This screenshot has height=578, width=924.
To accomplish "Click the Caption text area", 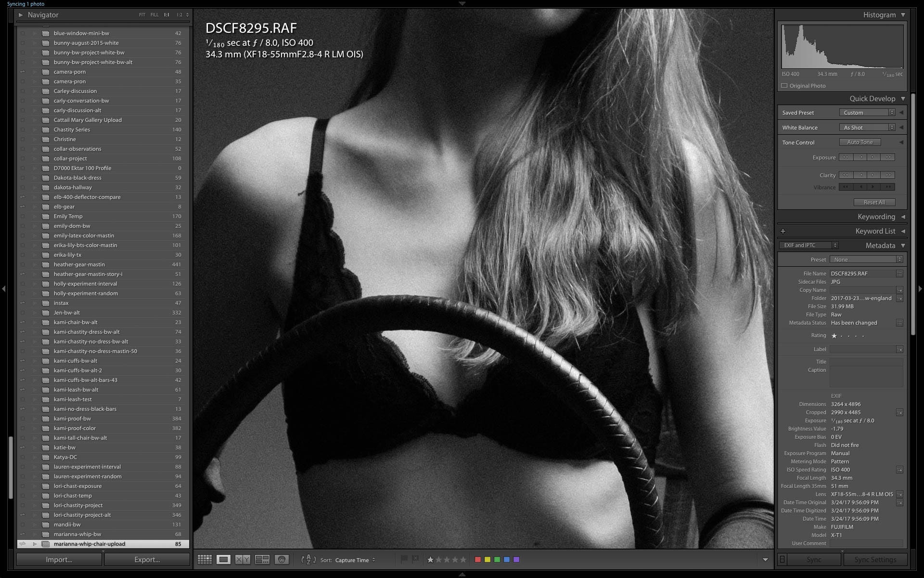I will point(866,377).
